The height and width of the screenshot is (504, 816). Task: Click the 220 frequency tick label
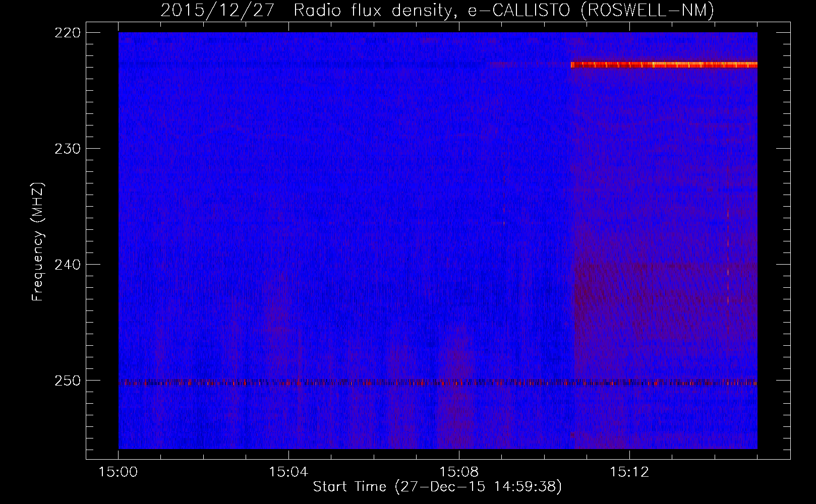pyautogui.click(x=68, y=33)
